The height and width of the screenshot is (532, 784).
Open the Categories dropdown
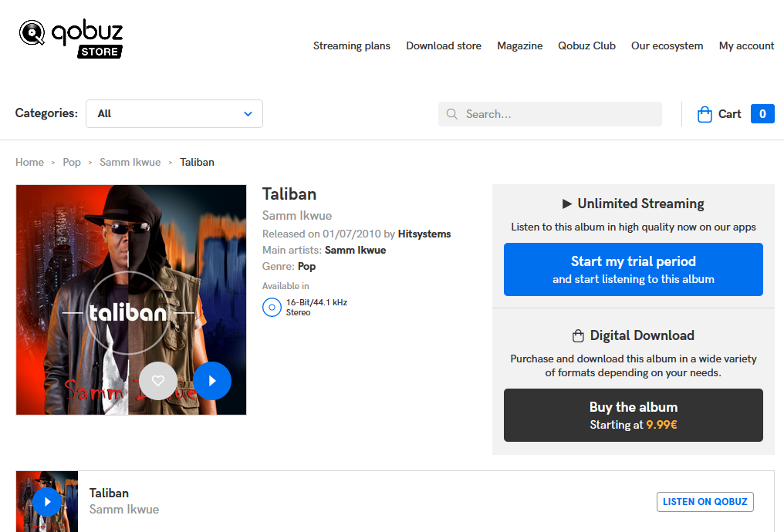(x=174, y=114)
